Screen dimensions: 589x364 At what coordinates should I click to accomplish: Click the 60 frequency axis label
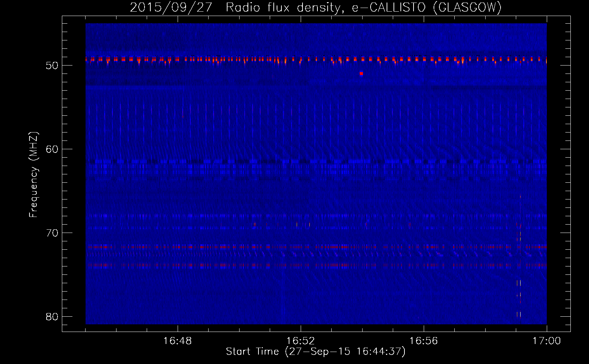tap(52, 149)
